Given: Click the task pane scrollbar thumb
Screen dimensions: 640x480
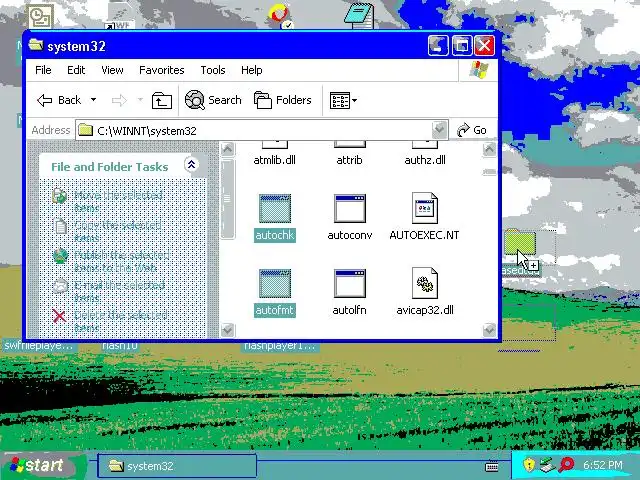Looking at the screenshot, I should tap(228, 199).
